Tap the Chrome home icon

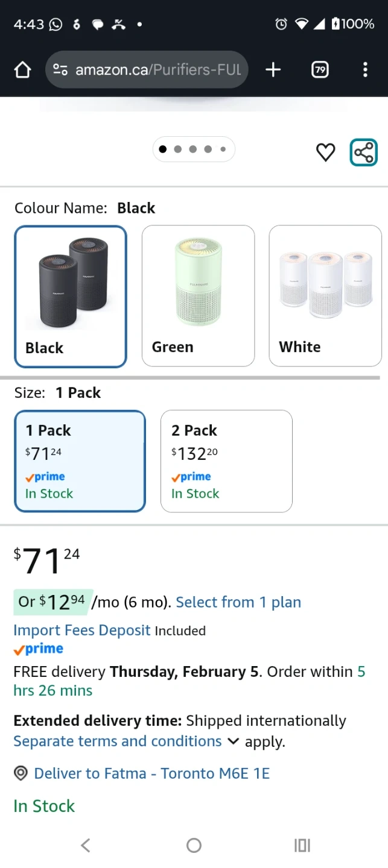coord(22,70)
